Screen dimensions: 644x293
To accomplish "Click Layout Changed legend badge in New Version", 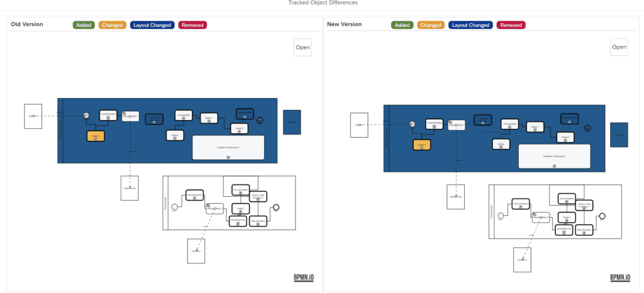I will 470,25.
